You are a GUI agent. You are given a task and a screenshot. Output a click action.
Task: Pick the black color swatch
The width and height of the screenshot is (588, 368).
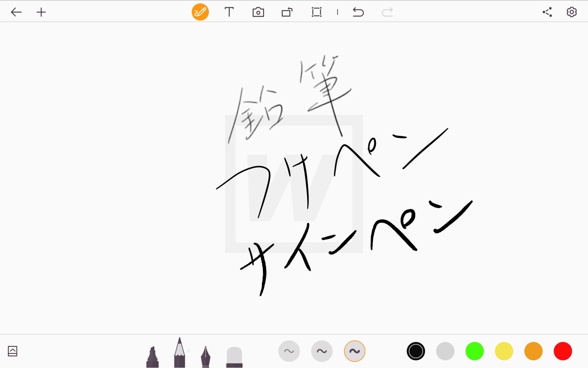tap(416, 351)
